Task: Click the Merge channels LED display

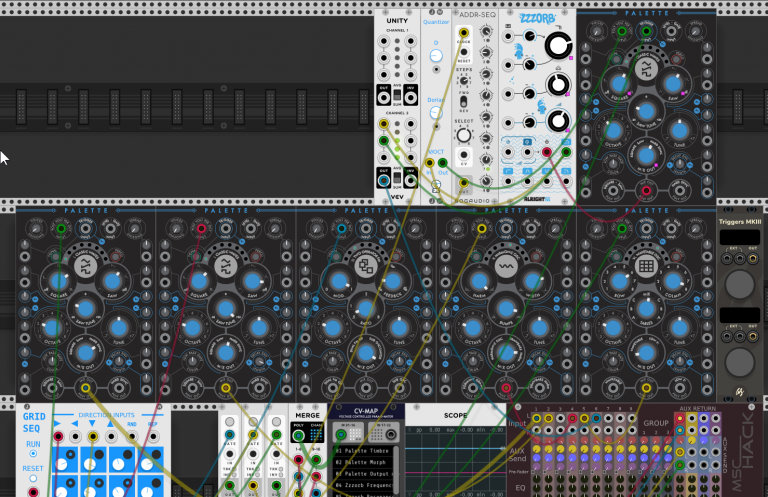Action: (x=316, y=434)
